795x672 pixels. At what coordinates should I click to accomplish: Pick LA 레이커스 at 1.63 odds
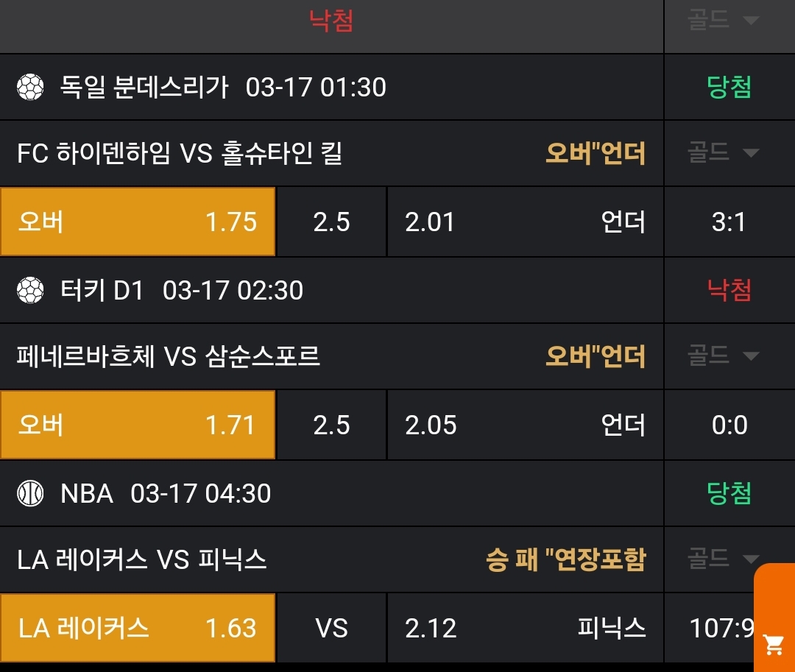pos(138,629)
